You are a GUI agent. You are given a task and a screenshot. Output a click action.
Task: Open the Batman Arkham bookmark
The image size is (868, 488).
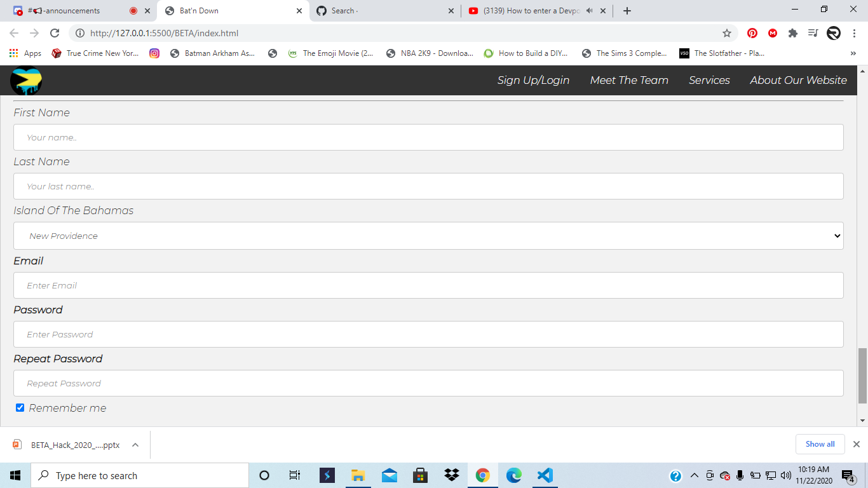point(213,53)
